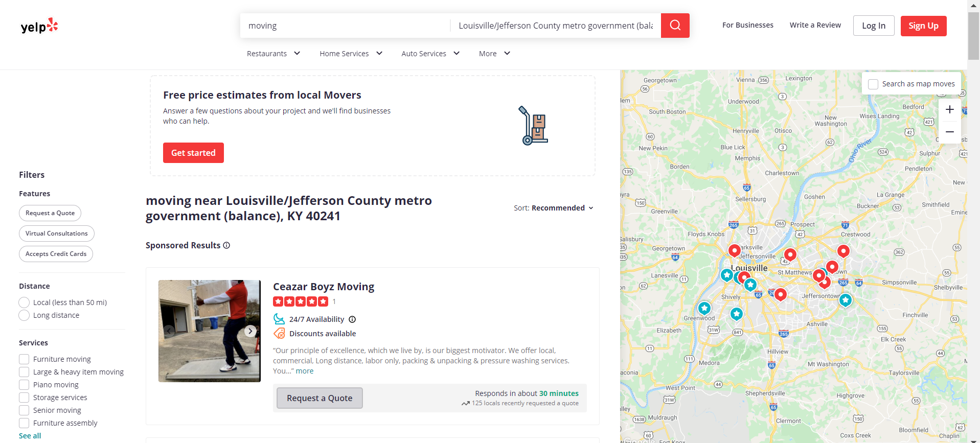Submit search with red magnifier button

[x=675, y=26]
